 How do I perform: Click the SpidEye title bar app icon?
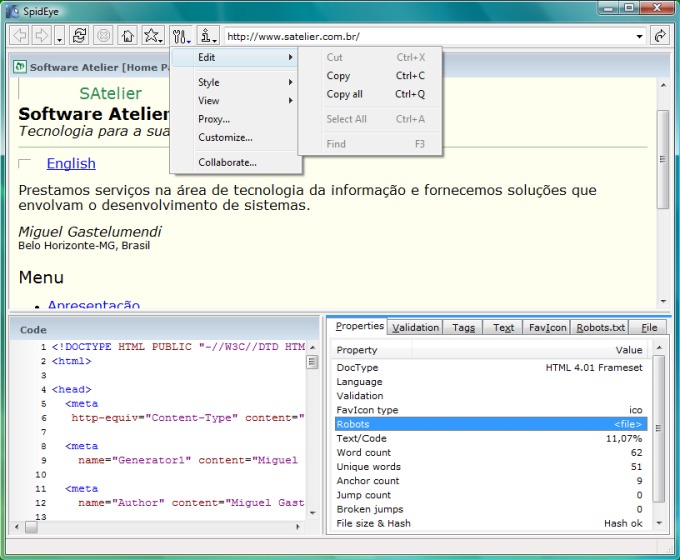coord(13,11)
